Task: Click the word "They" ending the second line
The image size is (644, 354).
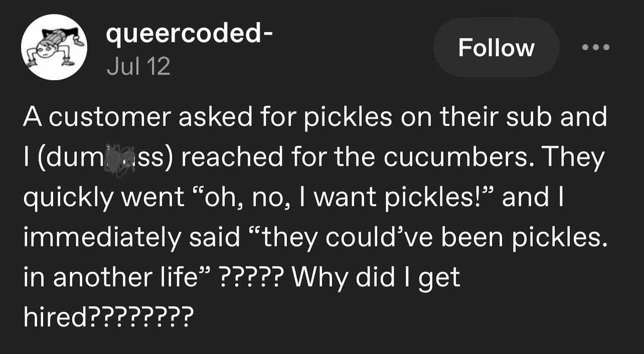Action: (x=575, y=157)
